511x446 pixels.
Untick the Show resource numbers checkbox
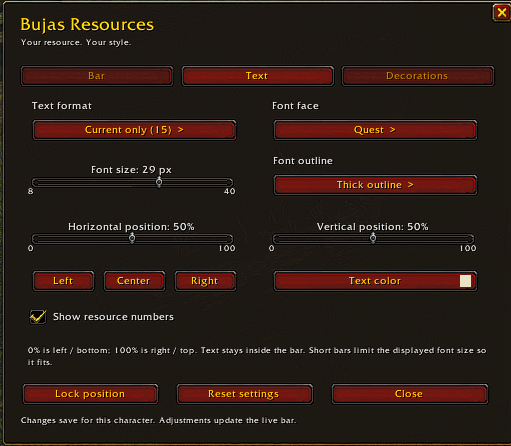coord(38,317)
